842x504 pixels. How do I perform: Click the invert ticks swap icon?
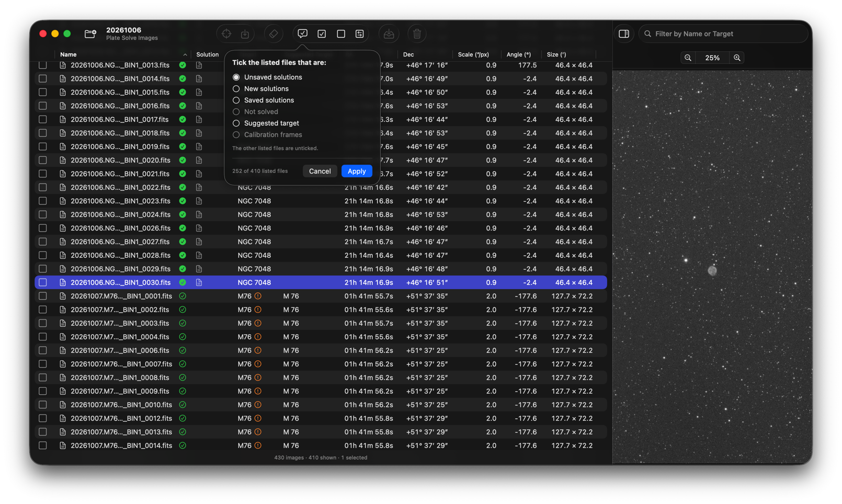pyautogui.click(x=360, y=34)
